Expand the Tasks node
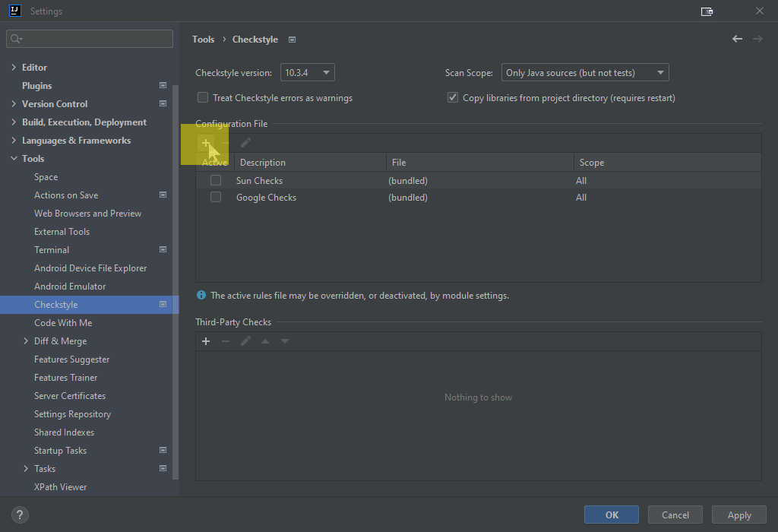The image size is (778, 532). [x=26, y=468]
